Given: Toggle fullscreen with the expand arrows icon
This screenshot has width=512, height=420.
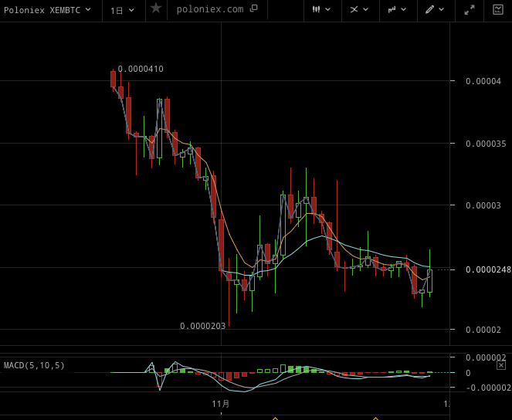Looking at the screenshot, I should [470, 10].
